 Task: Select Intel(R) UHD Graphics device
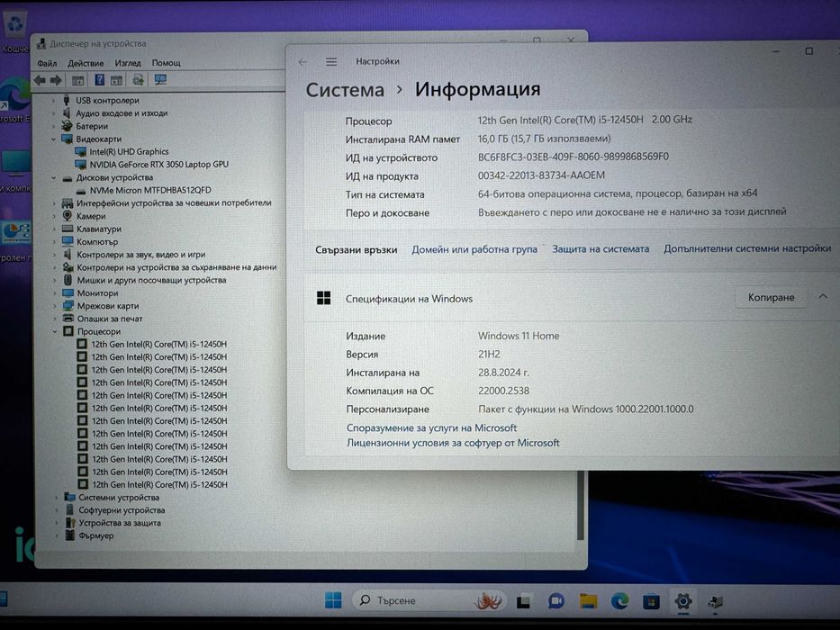tap(129, 151)
